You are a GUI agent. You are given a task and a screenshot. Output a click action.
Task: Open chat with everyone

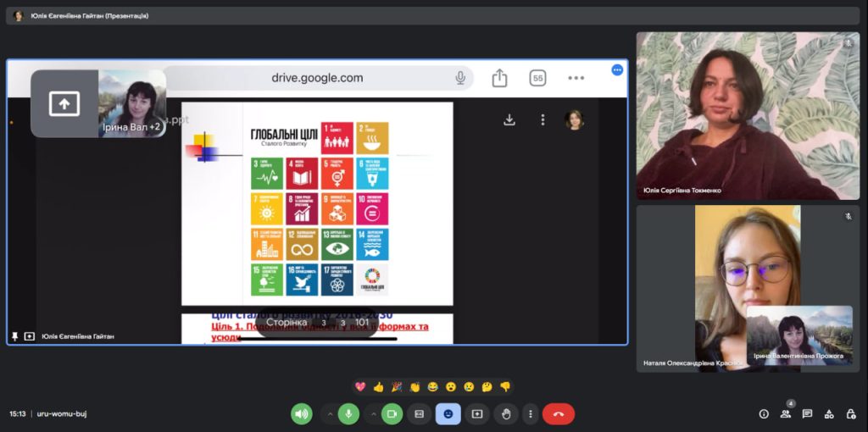point(807,413)
